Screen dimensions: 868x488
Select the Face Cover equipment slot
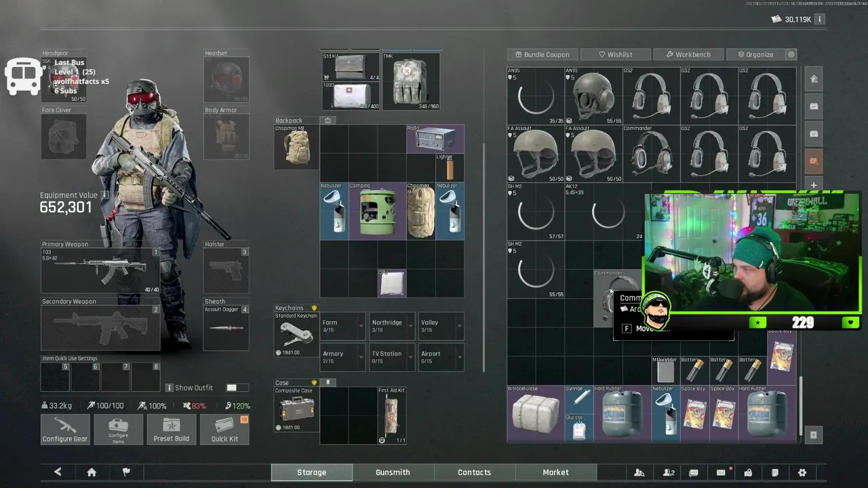click(64, 136)
